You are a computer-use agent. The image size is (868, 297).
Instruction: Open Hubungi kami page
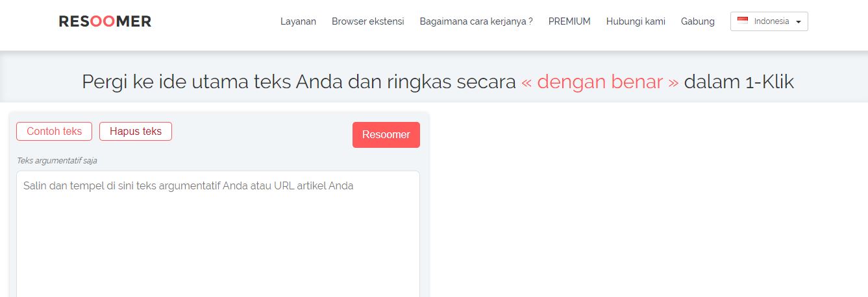(636, 21)
